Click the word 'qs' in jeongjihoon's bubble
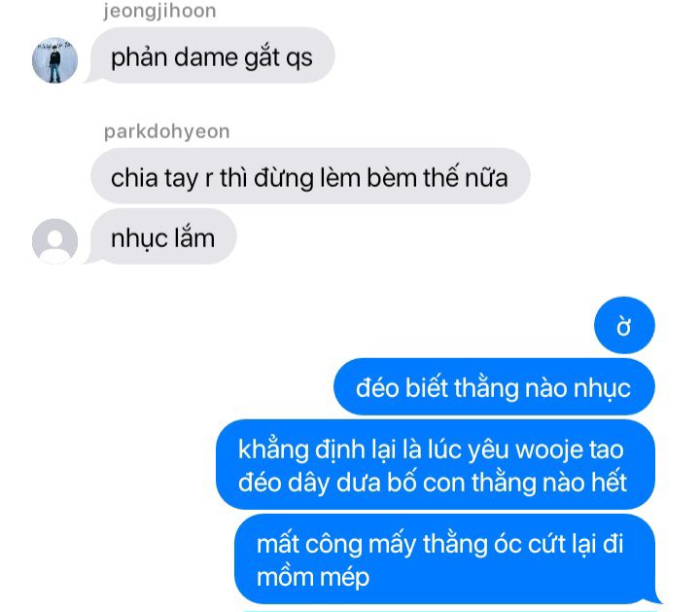This screenshot has height=612, width=700. (299, 59)
